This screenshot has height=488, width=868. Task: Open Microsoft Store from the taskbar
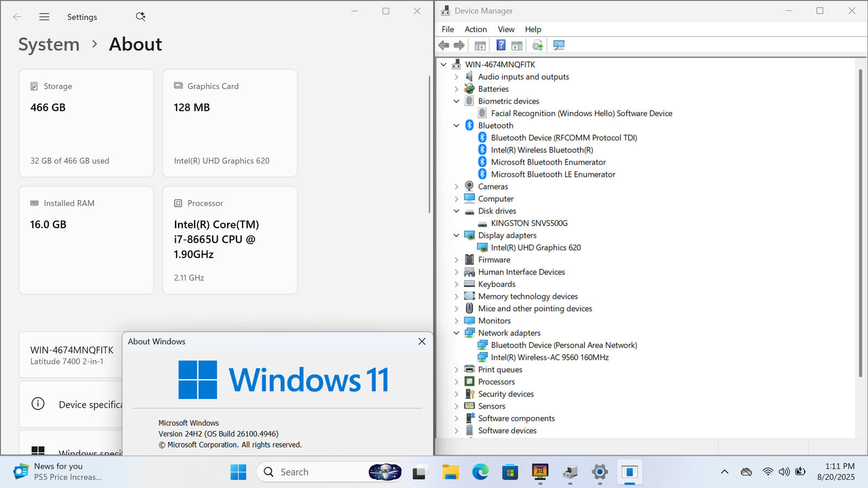tap(510, 472)
